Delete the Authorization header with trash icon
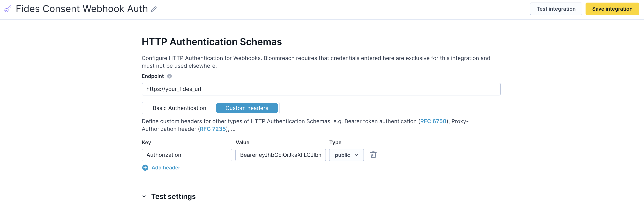 [373, 155]
